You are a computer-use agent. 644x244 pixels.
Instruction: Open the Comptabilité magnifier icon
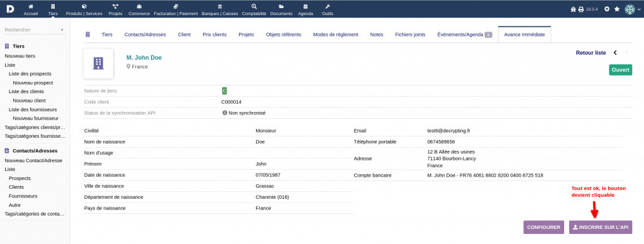(254, 6)
